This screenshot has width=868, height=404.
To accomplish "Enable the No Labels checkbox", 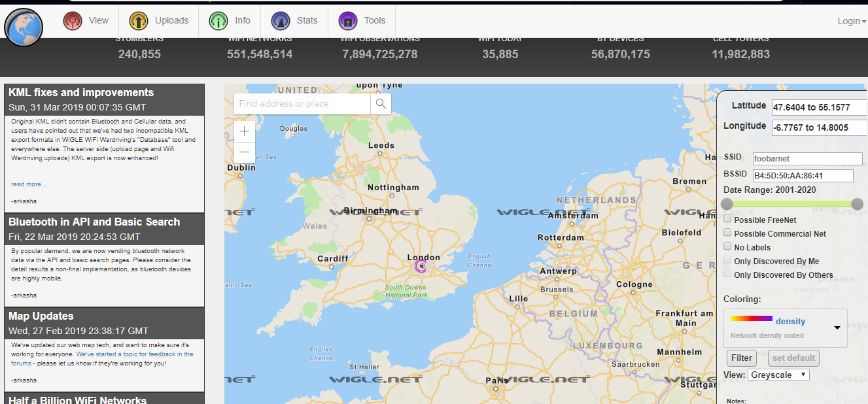I will pos(727,246).
